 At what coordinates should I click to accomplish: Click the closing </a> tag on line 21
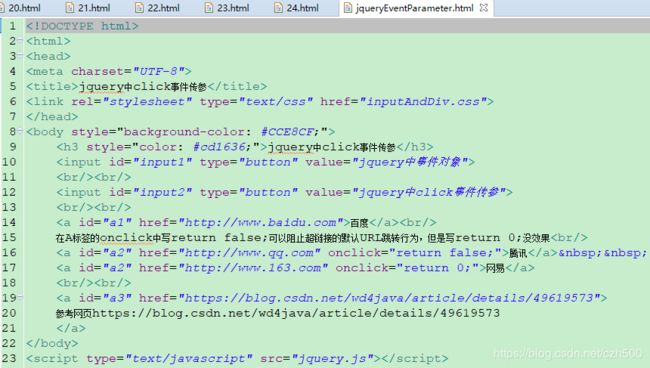[71, 328]
